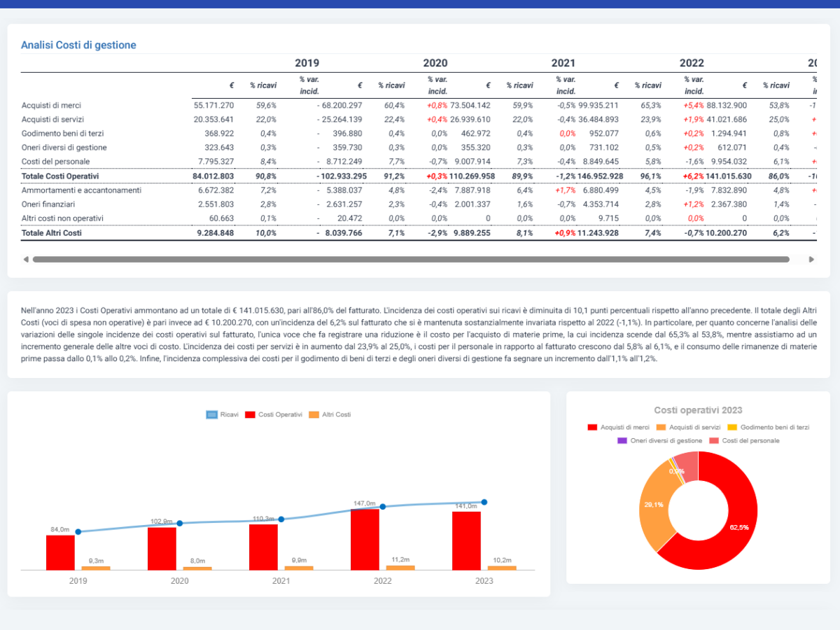The height and width of the screenshot is (630, 840).
Task: Click the descriptive paragraph starting 'Nell'anno 2023'
Action: (419, 334)
